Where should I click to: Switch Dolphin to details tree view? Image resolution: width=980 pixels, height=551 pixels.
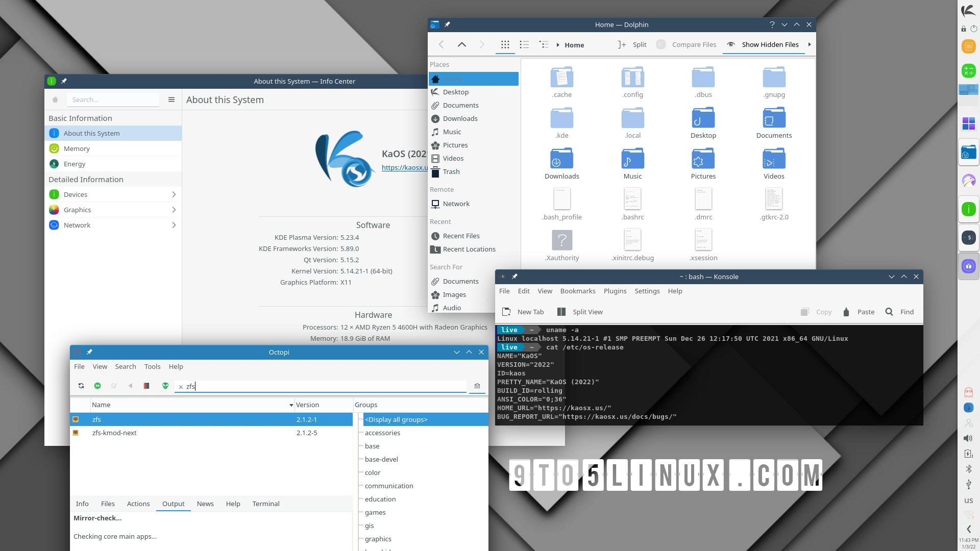[544, 45]
